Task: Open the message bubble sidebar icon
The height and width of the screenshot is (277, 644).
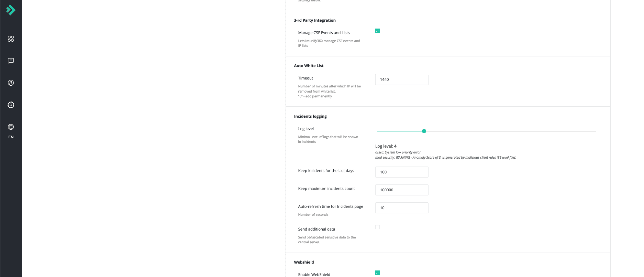Action: tap(11, 61)
